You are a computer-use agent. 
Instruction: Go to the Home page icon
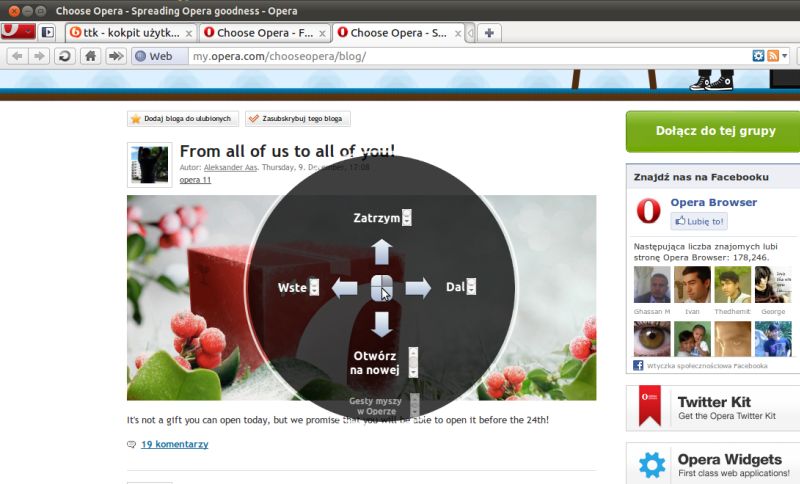tap(90, 56)
